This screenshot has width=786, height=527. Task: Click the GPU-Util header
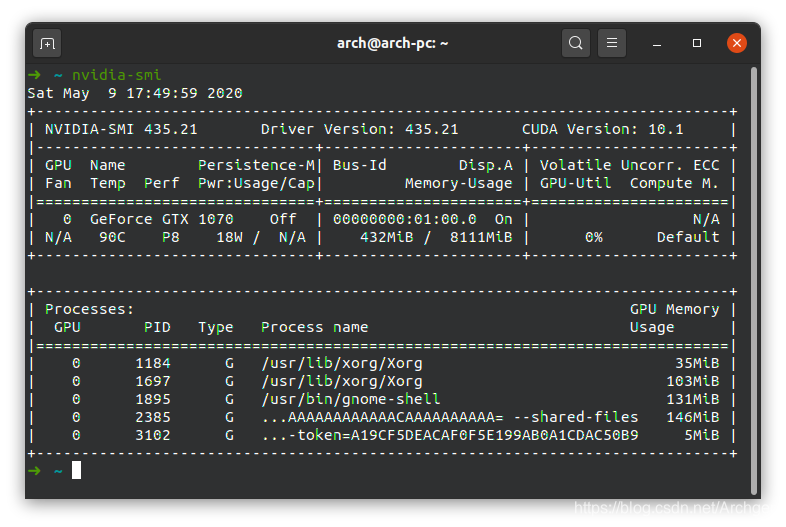point(575,184)
